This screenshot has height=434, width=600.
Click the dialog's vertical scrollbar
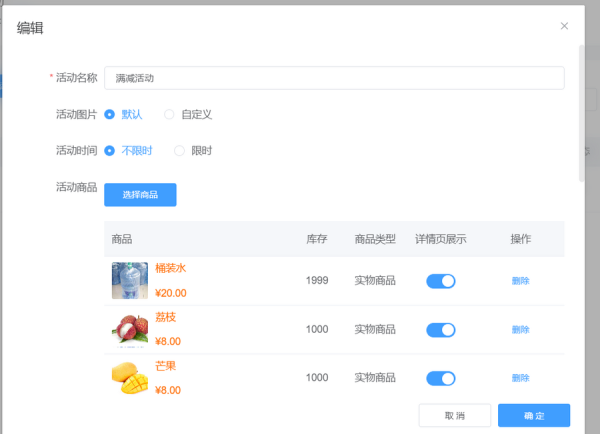[582, 113]
